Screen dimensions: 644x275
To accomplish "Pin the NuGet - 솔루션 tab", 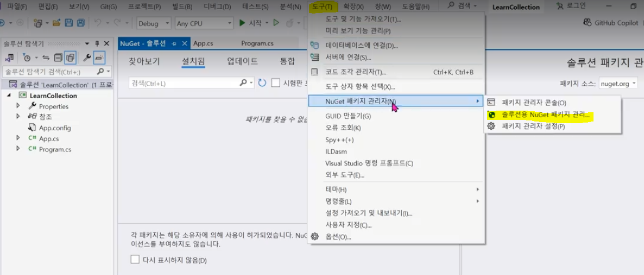I will click(174, 43).
